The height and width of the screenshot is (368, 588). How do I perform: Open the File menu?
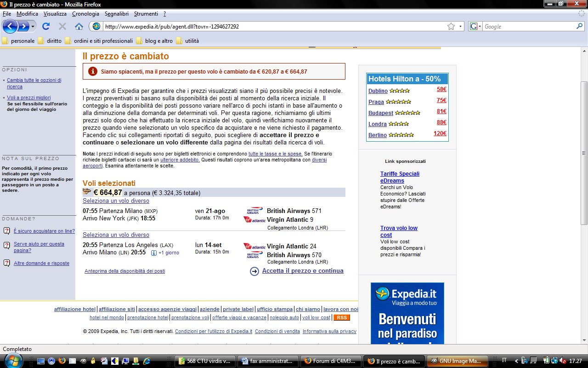click(7, 14)
